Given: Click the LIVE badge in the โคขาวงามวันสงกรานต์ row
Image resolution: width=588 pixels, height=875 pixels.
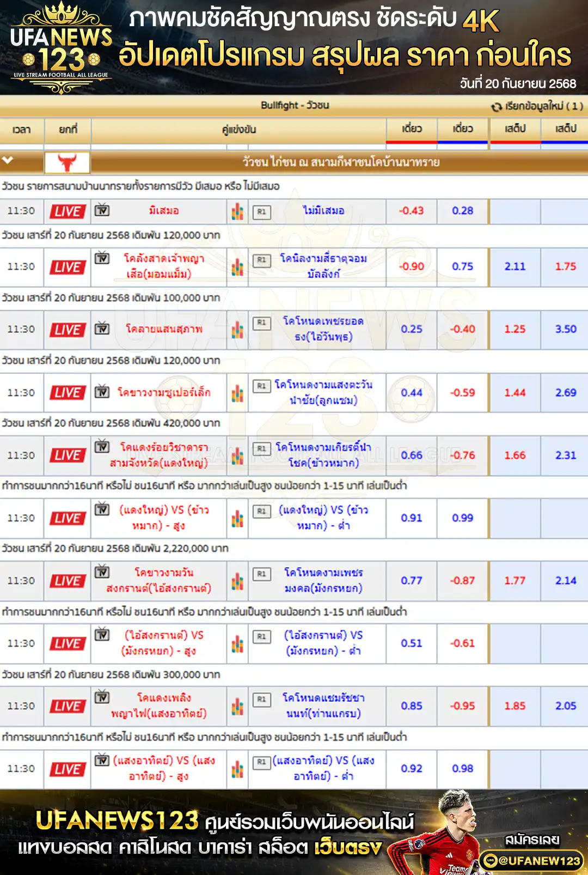Looking at the screenshot, I should coord(68,581).
